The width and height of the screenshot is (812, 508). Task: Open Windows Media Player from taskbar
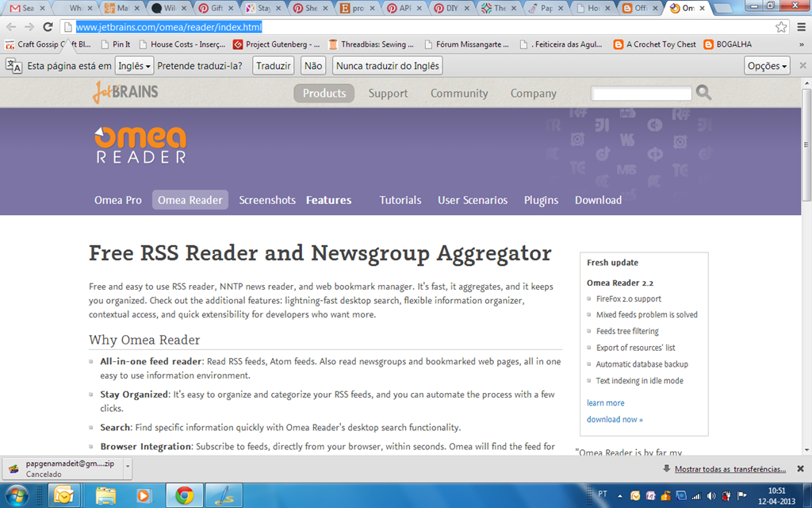coord(144,495)
